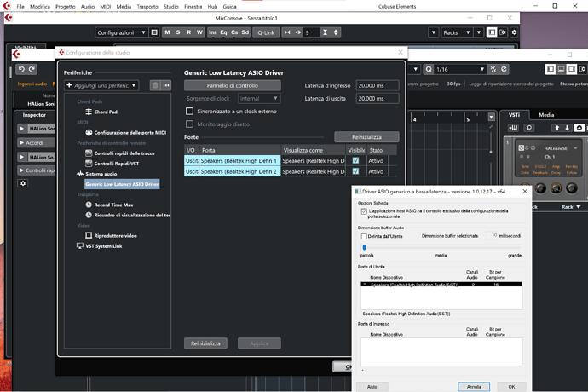The height and width of the screenshot is (392, 588).
Task: Bypass EQs with the Eq button
Action: point(223,32)
